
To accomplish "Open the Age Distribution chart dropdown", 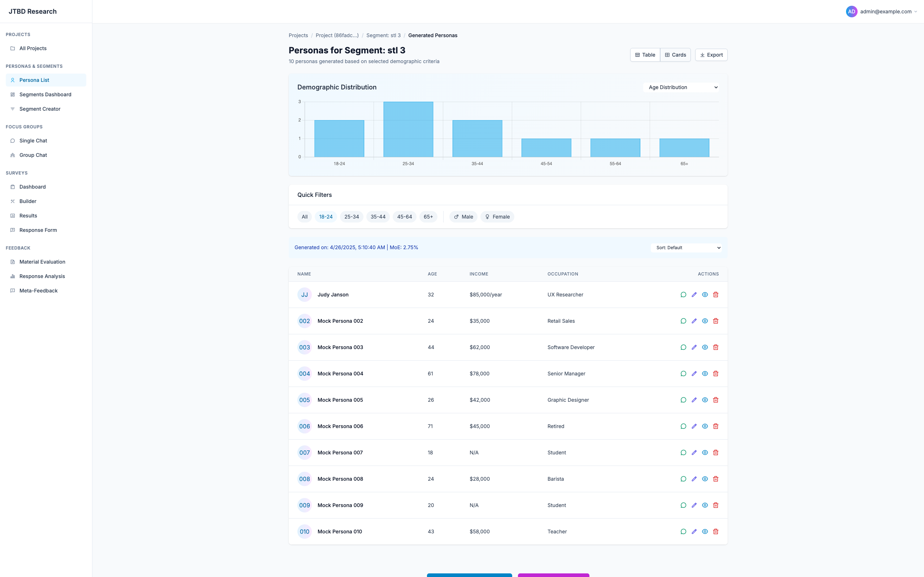I will click(681, 87).
